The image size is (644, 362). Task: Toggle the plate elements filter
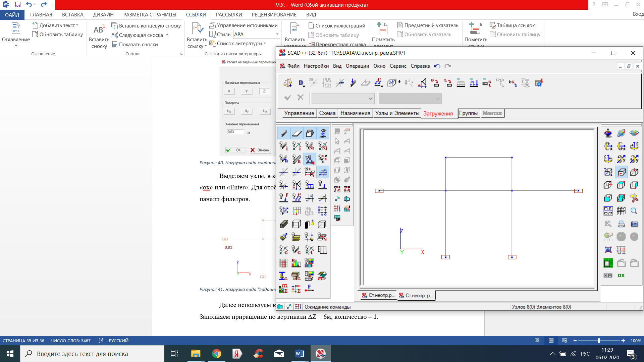297,133
